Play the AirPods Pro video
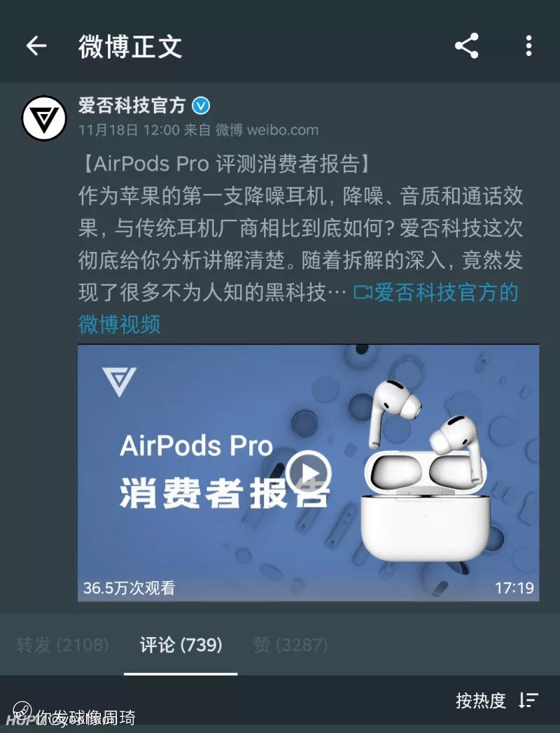 309,473
